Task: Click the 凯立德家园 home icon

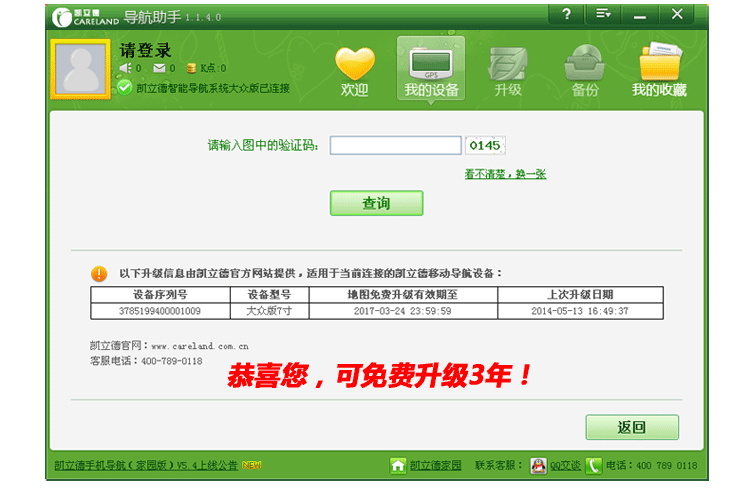Action: click(x=397, y=465)
